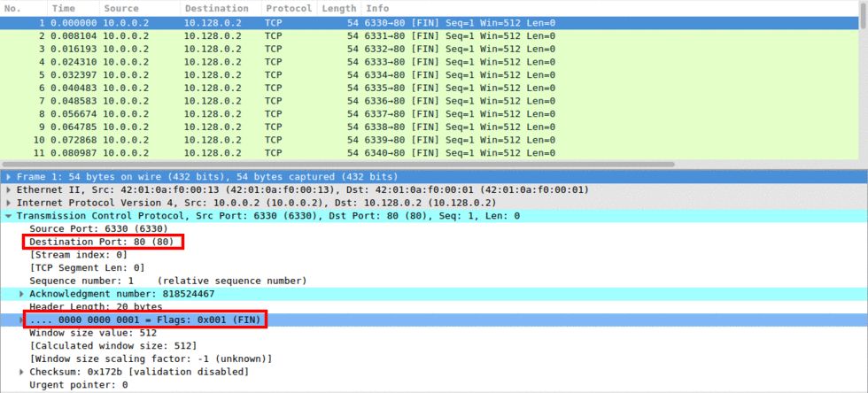This screenshot has width=868, height=393.
Task: Click the packet list vertical scrollbar
Action: (864, 16)
